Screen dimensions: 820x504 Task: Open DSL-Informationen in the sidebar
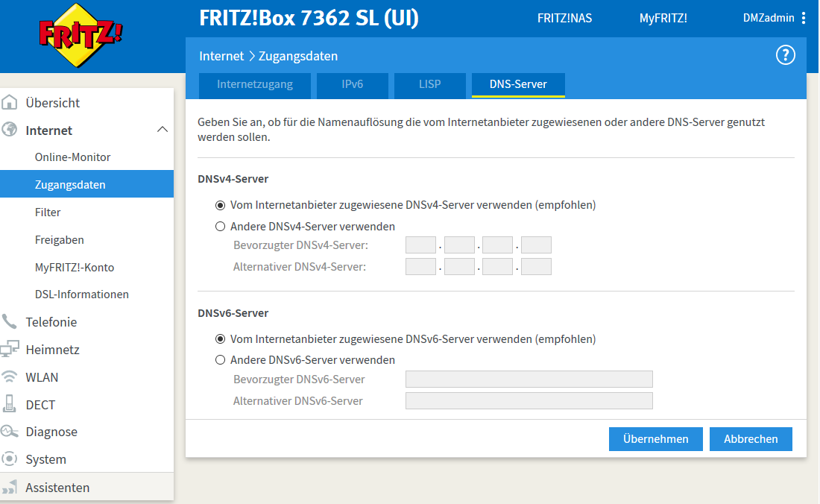tap(81, 294)
